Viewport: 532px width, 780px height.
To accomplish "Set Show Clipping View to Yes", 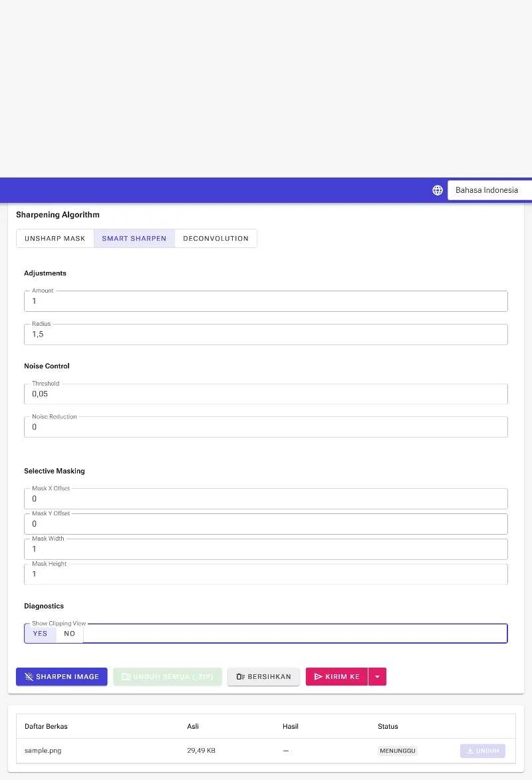I will [x=41, y=633].
